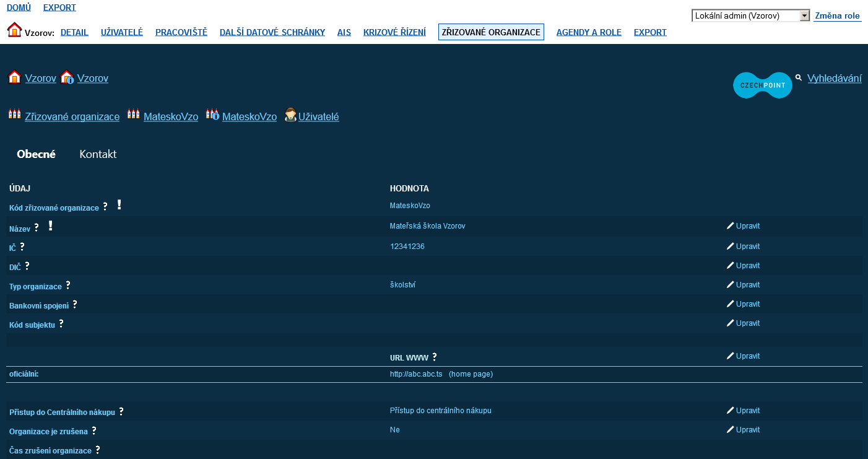The image size is (868, 459).
Task: Click the top-left EXPORT link beside DOMŮ
Action: click(x=59, y=7)
